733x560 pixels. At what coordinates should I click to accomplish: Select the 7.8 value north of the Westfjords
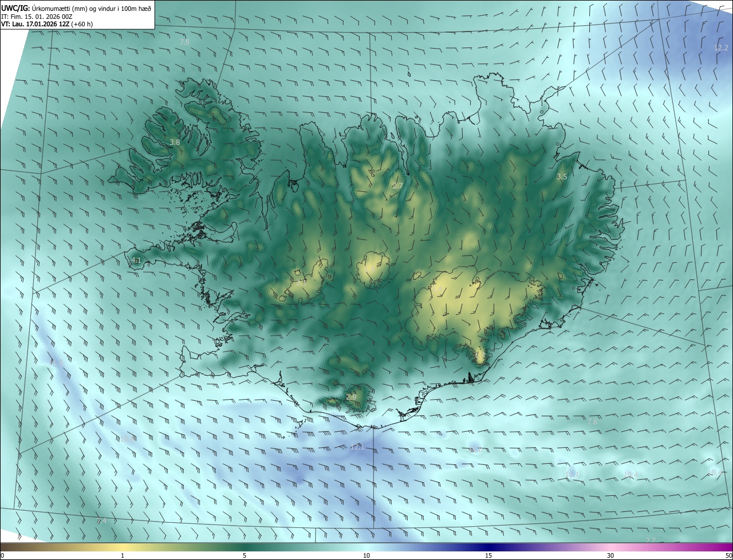coord(184,42)
